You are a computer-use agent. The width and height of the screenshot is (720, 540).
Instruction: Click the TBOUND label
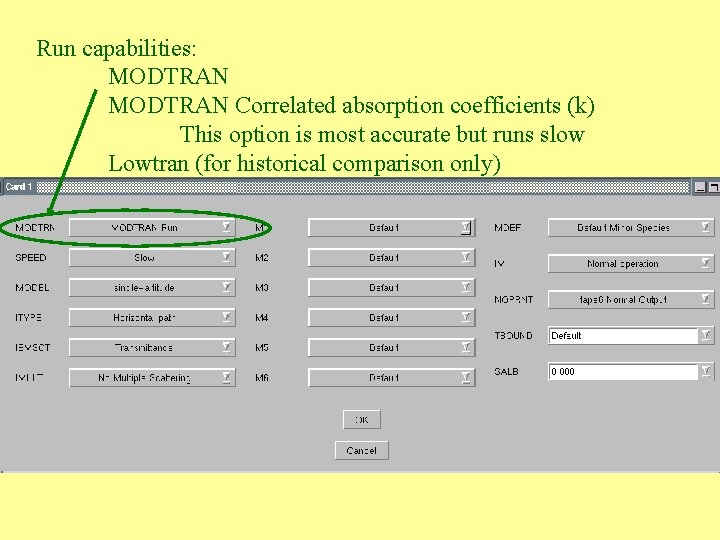(x=513, y=336)
